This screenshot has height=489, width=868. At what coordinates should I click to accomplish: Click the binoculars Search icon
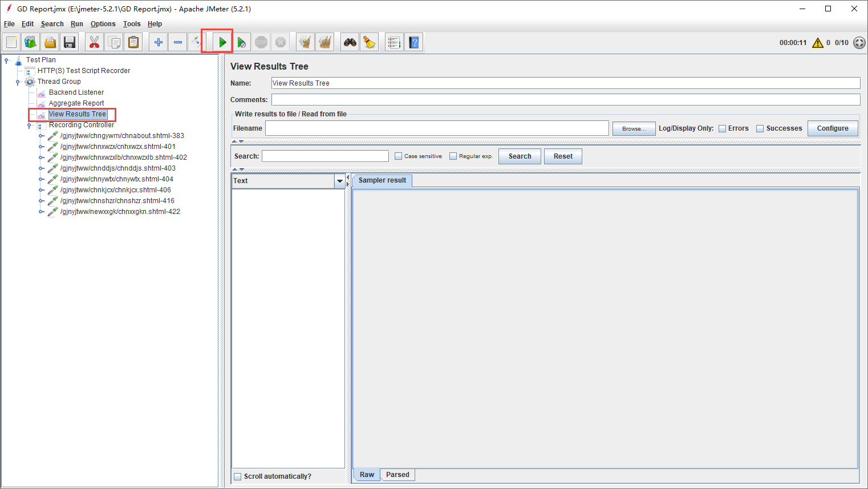(350, 42)
